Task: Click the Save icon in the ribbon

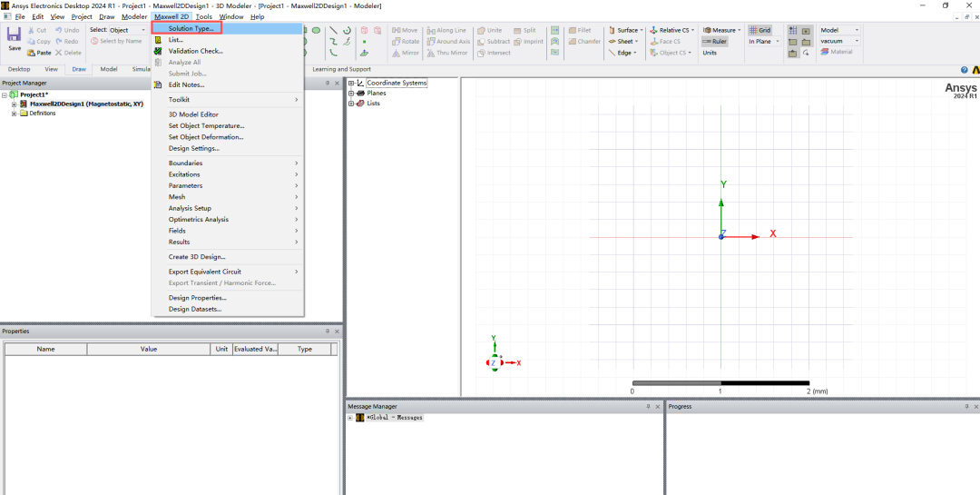Action: pyautogui.click(x=15, y=35)
